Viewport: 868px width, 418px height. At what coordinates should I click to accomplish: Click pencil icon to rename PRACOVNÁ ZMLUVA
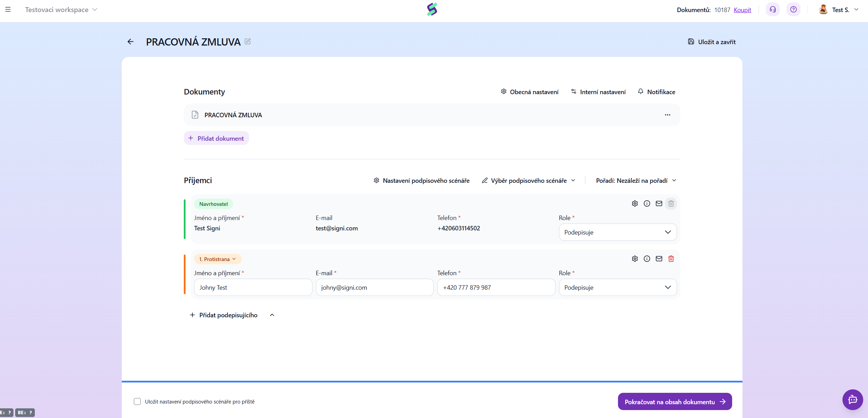(x=248, y=41)
